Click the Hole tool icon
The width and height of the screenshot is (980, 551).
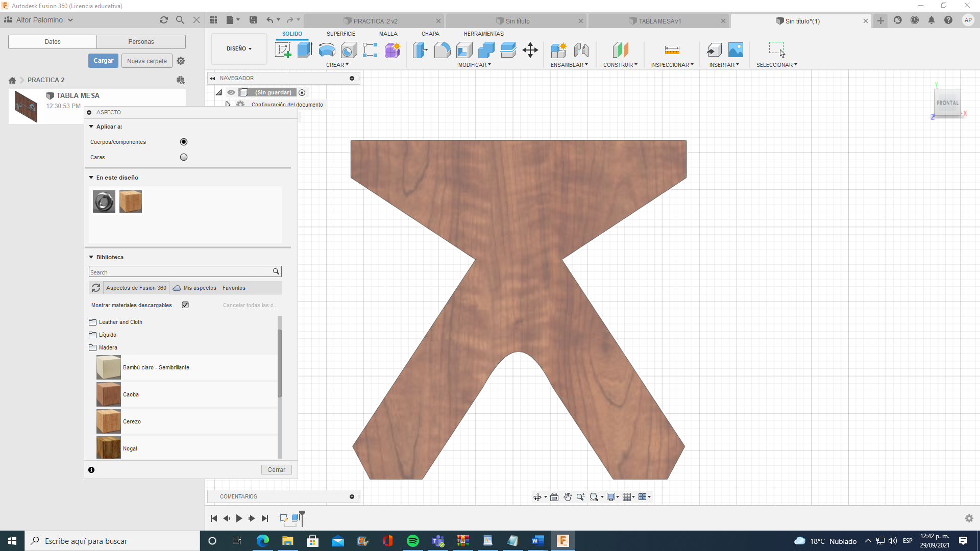coord(349,50)
